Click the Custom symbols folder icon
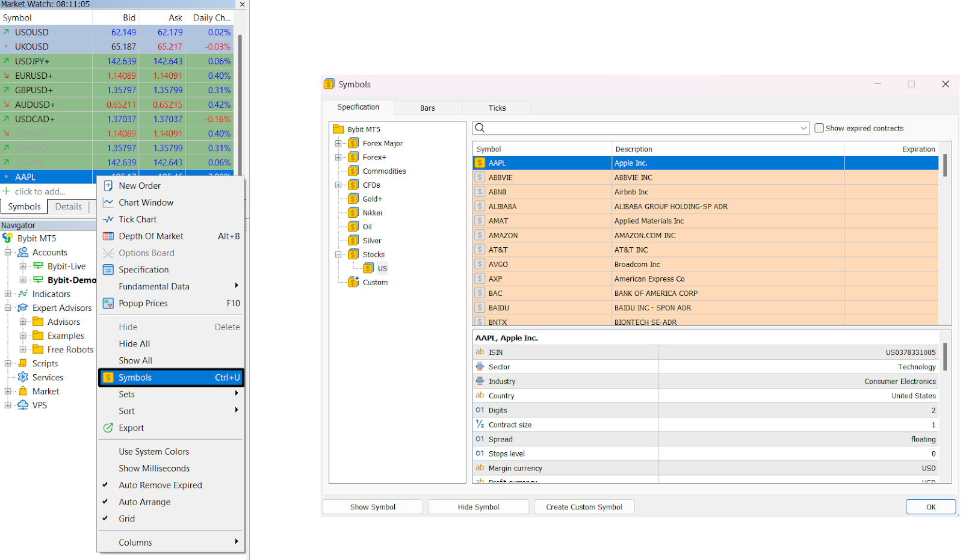Screen dimensions: 963x560 pyautogui.click(x=354, y=282)
